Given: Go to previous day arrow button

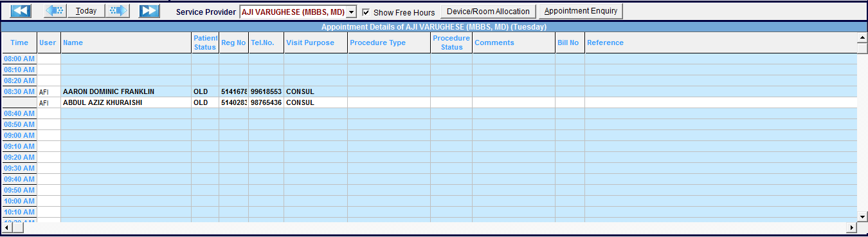Looking at the screenshot, I should click(56, 11).
